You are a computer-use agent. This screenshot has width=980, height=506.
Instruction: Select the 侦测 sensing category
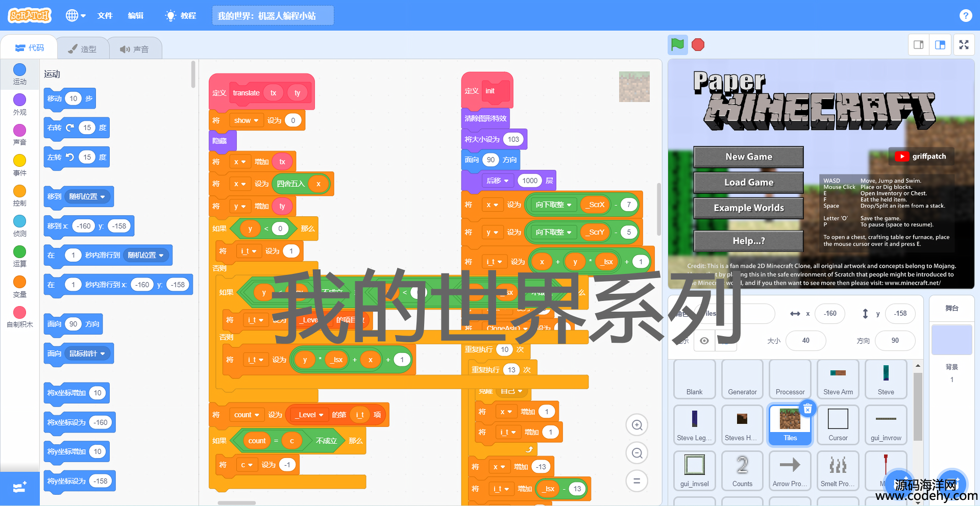coord(19,226)
